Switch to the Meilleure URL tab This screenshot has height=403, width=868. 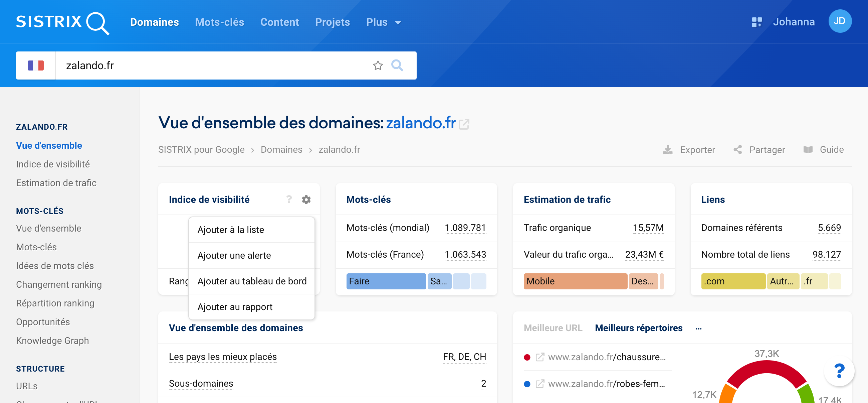[553, 328]
